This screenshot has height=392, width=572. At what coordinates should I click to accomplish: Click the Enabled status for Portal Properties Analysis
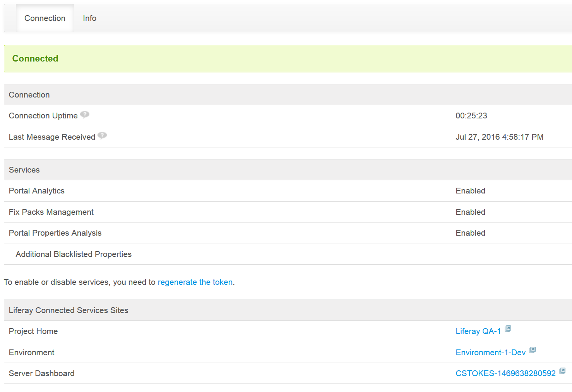pos(470,233)
